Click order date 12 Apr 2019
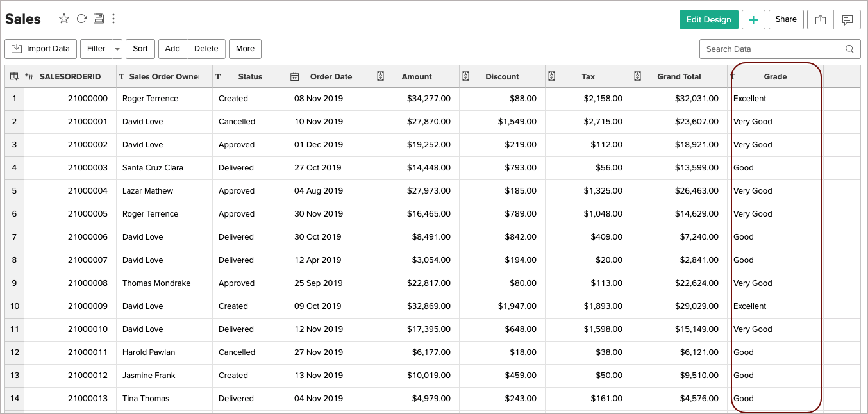Image resolution: width=868 pixels, height=414 pixels. [331, 260]
